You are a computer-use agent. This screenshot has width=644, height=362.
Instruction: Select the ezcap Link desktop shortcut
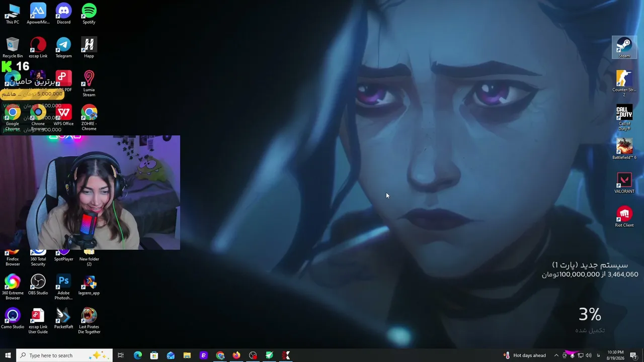[x=38, y=48]
